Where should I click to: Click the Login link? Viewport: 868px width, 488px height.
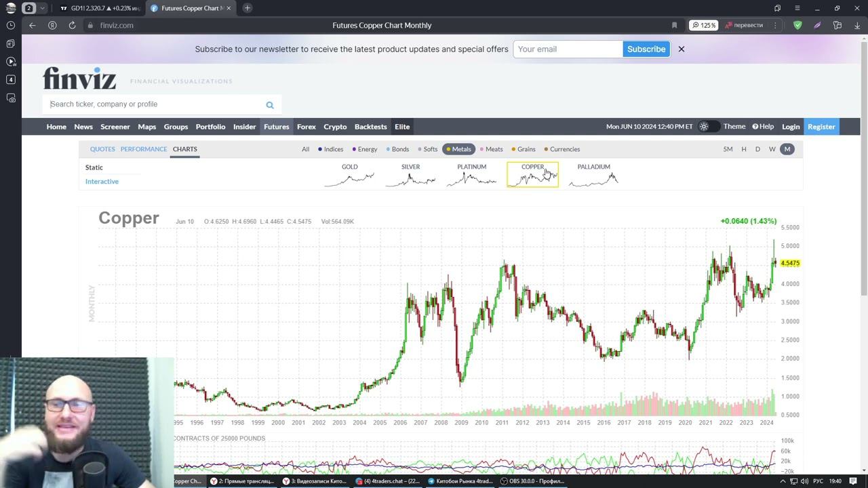click(791, 127)
